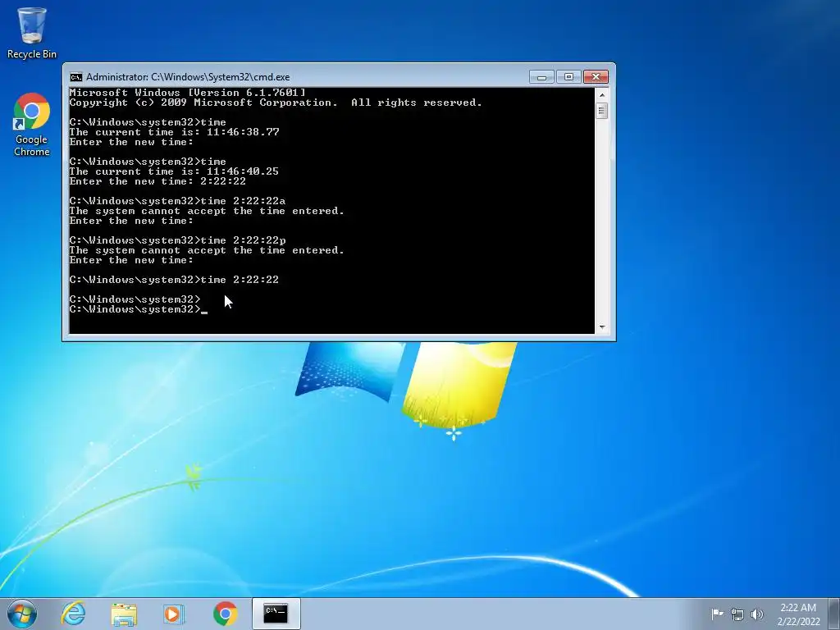
Task: Open the cmd window system menu icon
Action: tap(76, 77)
